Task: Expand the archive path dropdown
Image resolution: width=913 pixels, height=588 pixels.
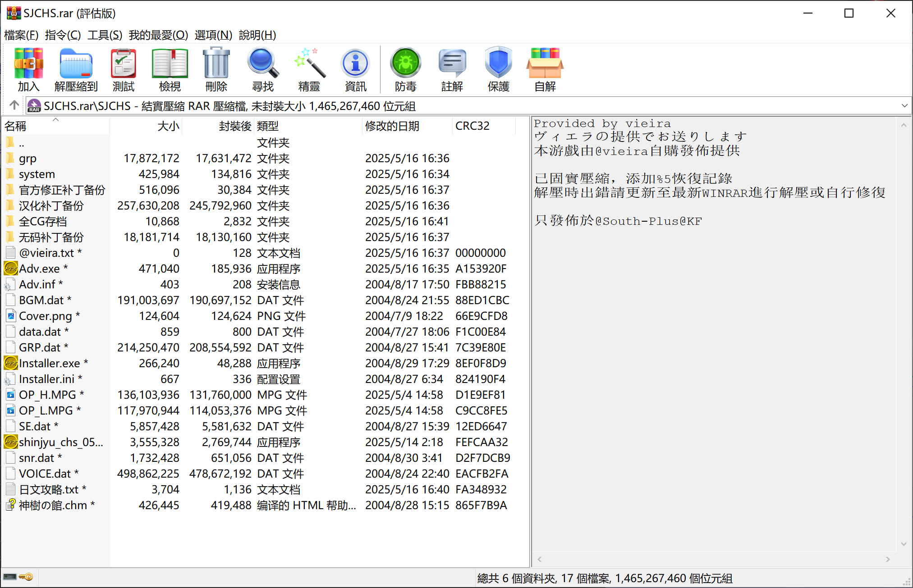Action: tap(904, 106)
